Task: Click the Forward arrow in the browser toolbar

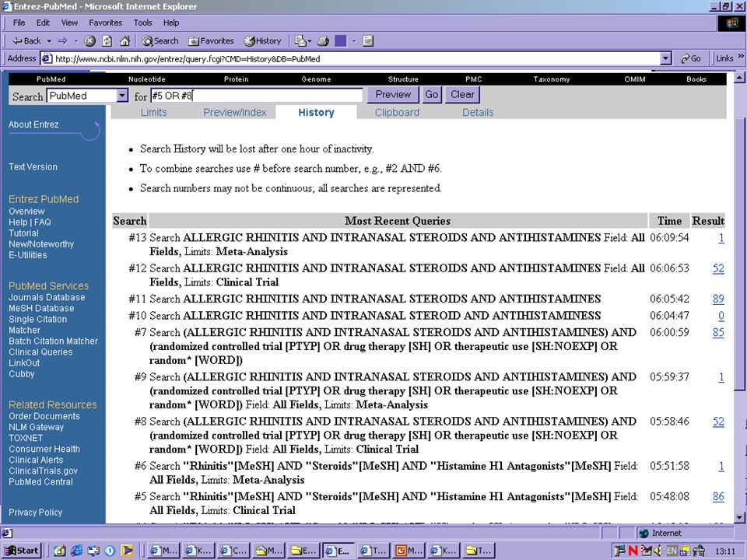Action: tap(62, 41)
